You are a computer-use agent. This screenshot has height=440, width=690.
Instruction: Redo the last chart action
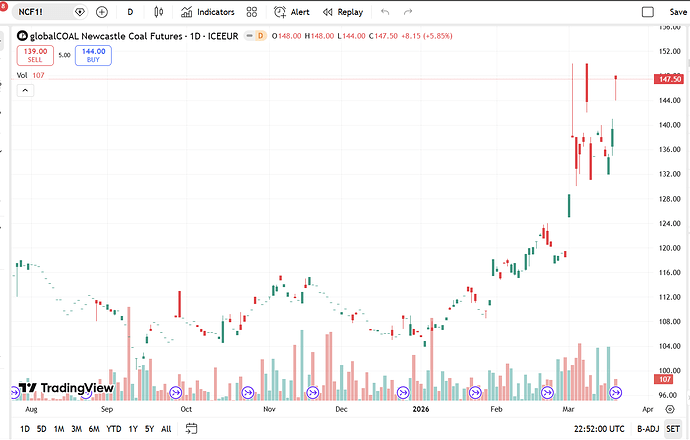408,12
